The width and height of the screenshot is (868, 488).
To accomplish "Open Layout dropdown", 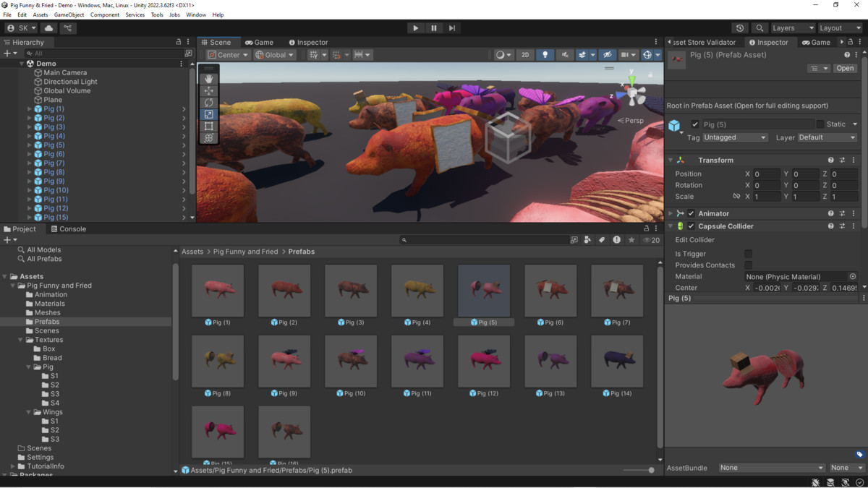I will click(840, 28).
